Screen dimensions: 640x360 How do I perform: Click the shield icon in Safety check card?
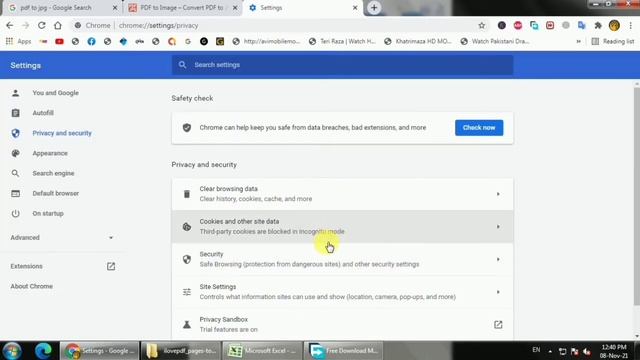tap(187, 128)
